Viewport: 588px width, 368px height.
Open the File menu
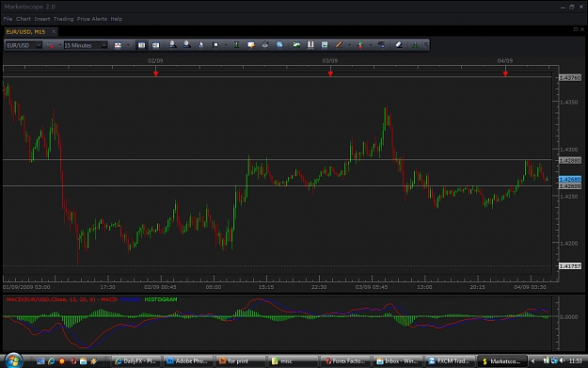pos(8,19)
